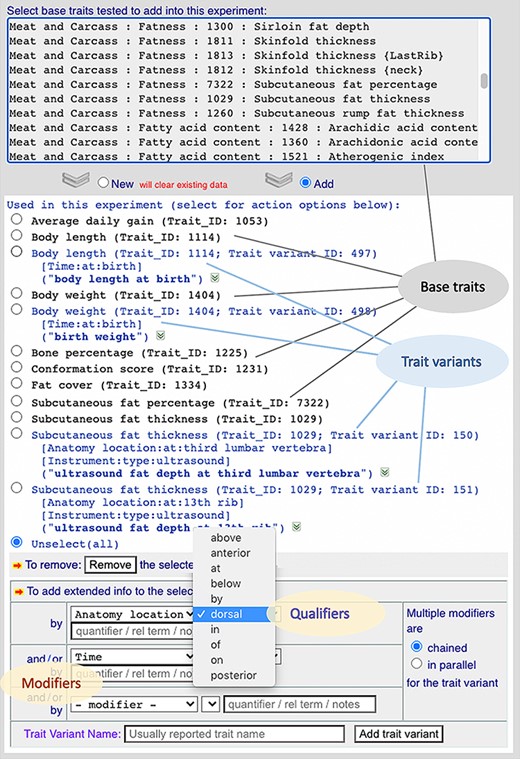Image resolution: width=520 pixels, height=759 pixels.
Task: Click the double-chevron icon beside New
Action: (x=76, y=180)
